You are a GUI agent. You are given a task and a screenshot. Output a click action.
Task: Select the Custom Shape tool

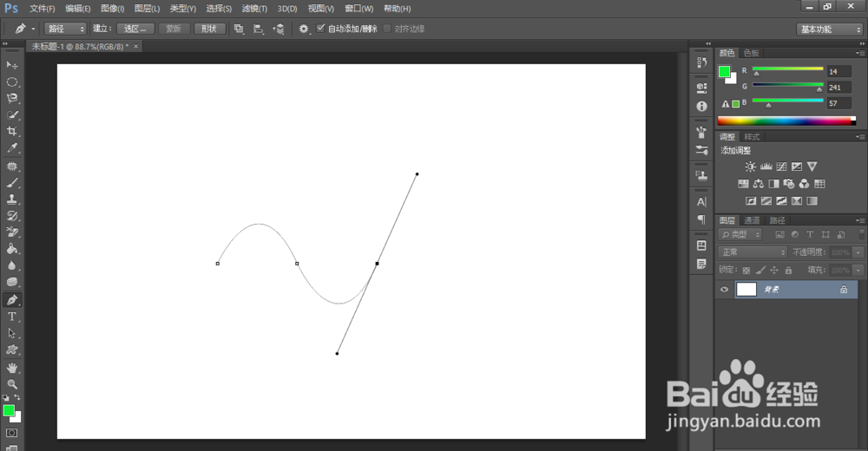pyautogui.click(x=11, y=350)
